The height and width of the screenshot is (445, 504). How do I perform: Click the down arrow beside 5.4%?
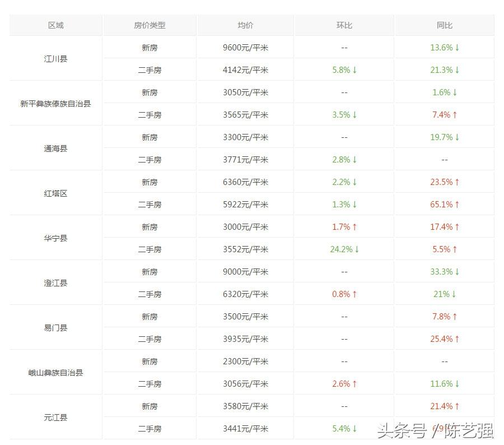click(x=354, y=429)
